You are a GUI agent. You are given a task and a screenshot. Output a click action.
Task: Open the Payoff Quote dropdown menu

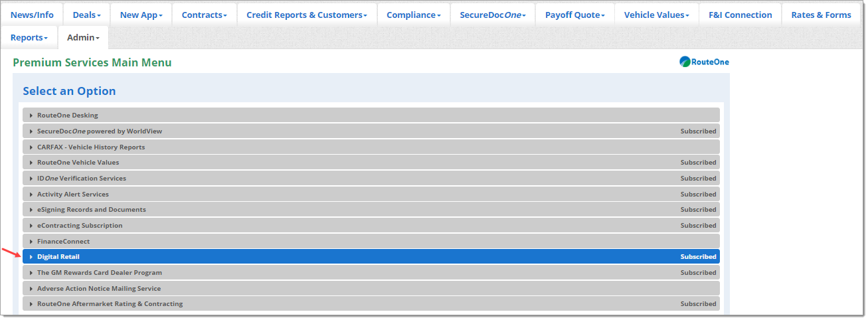575,15
